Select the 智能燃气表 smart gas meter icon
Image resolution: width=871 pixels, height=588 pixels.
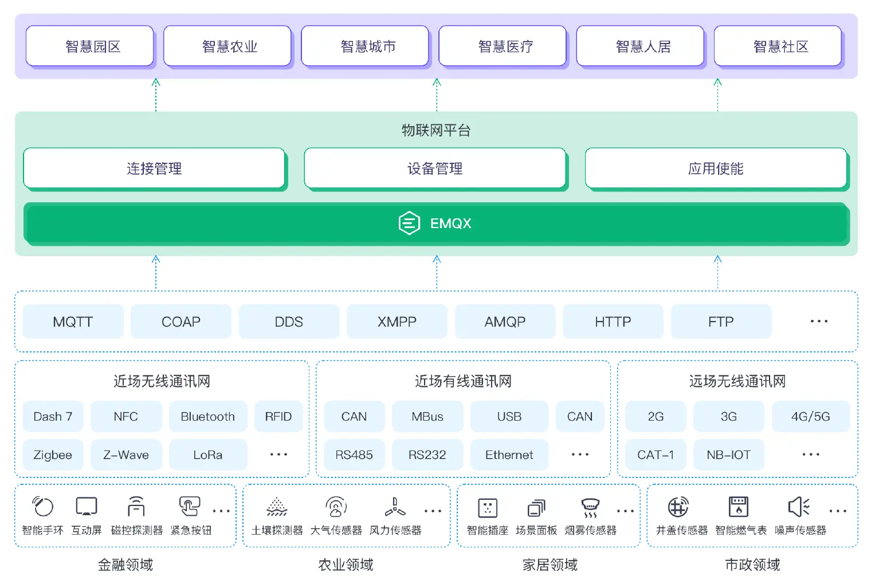click(739, 507)
